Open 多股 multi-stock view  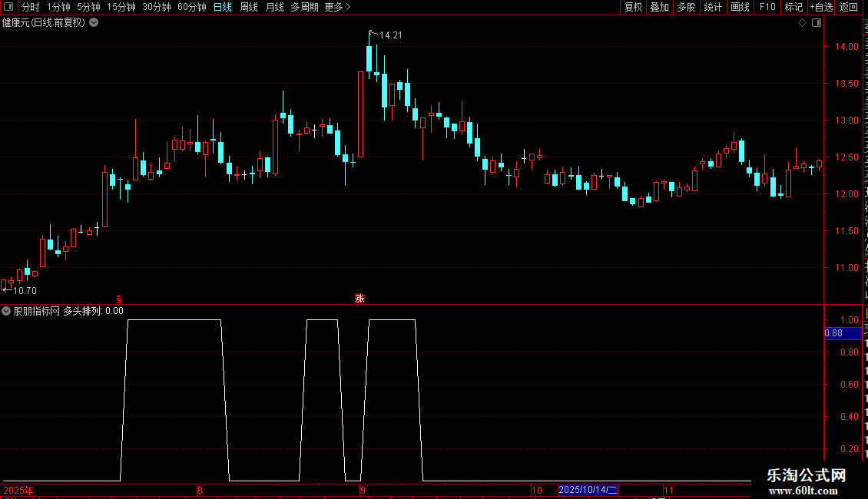point(686,7)
